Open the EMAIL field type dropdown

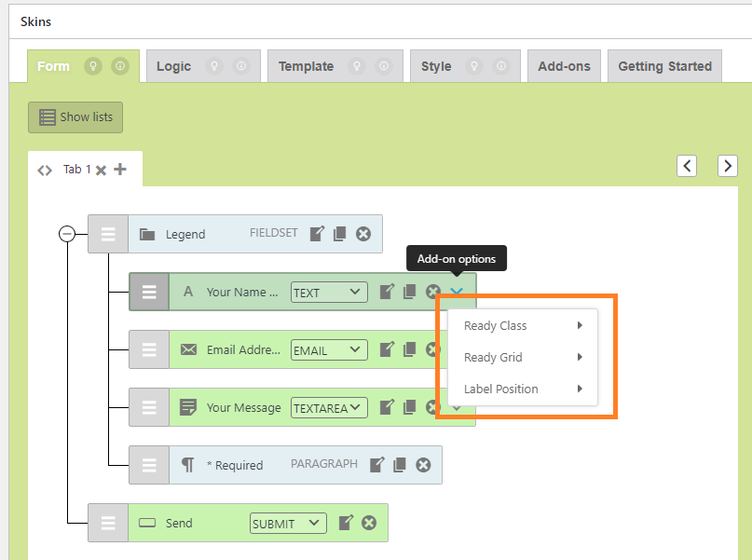[329, 350]
